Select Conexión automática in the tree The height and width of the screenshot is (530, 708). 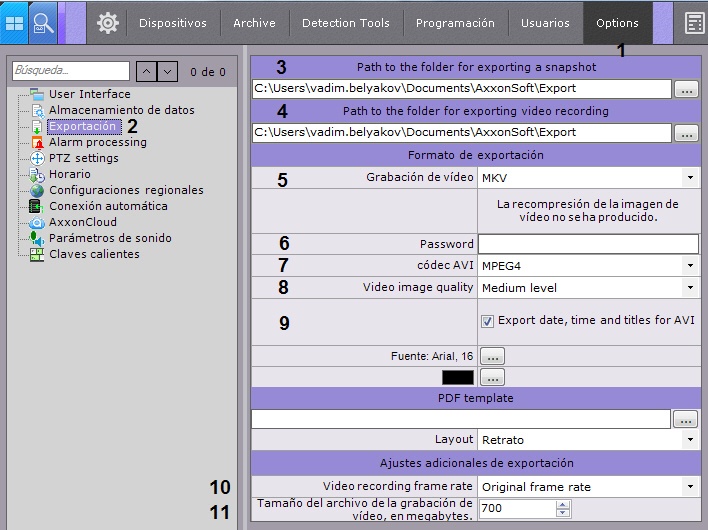pyautogui.click(x=108, y=206)
